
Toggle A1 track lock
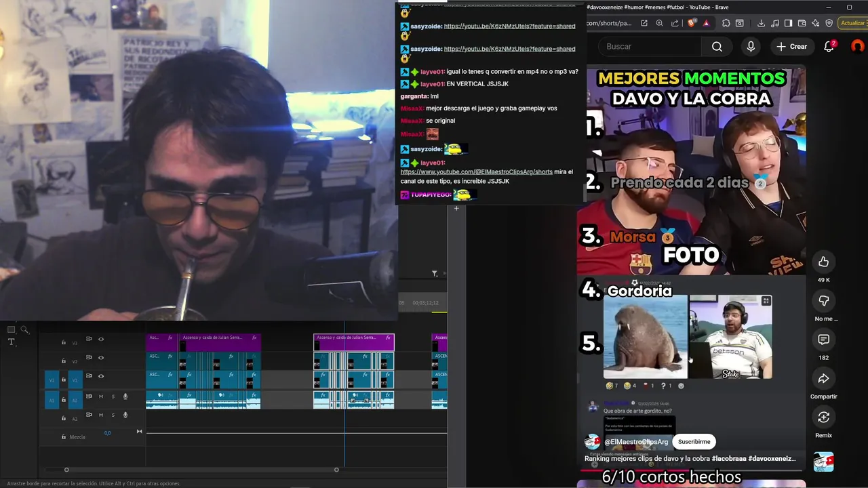[64, 400]
